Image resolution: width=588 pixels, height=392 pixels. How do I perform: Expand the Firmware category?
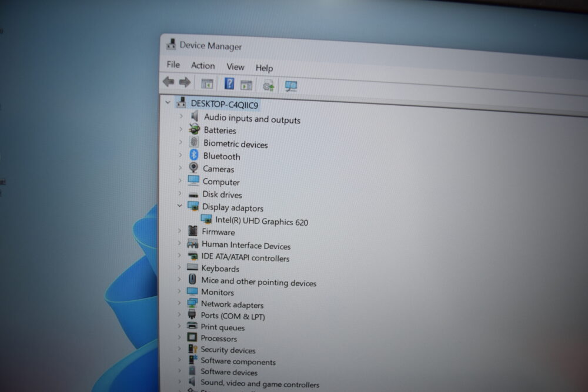(x=179, y=230)
